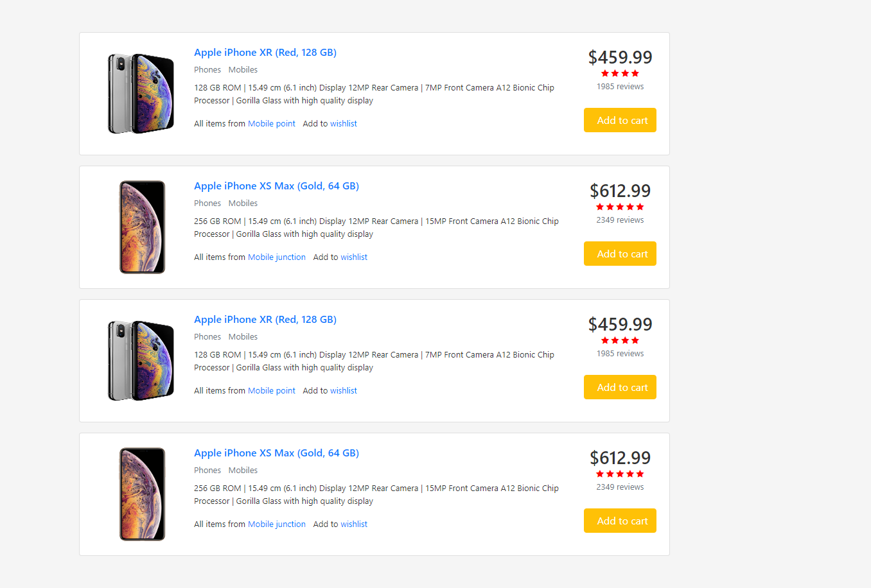Image resolution: width=871 pixels, height=588 pixels.
Task: Click Add to cart for the first iPhone XS Max
Action: tap(620, 254)
